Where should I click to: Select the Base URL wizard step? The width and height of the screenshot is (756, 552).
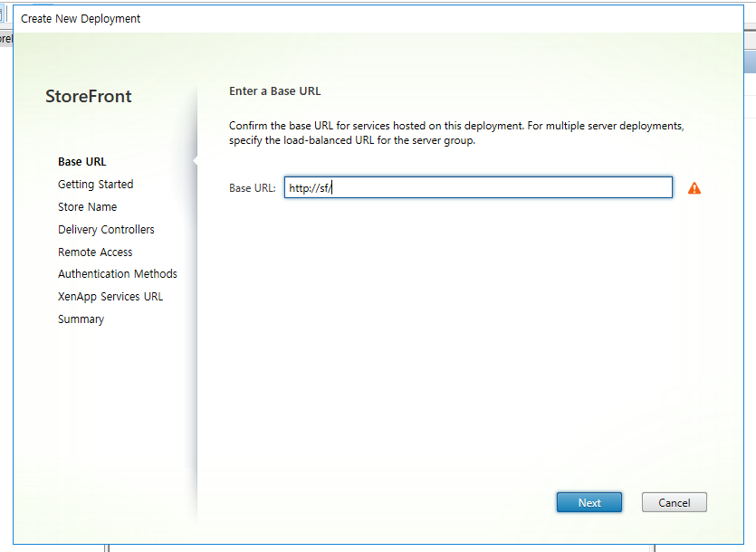(x=82, y=161)
